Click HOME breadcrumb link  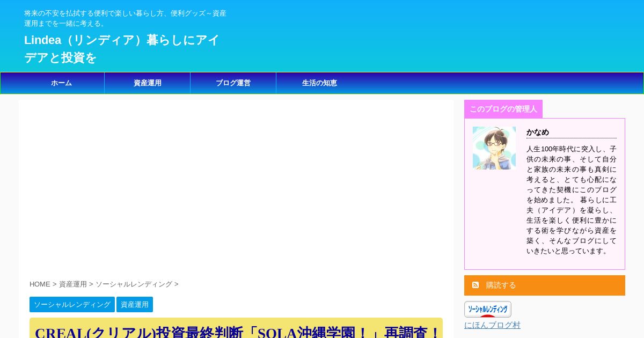pyautogui.click(x=40, y=284)
